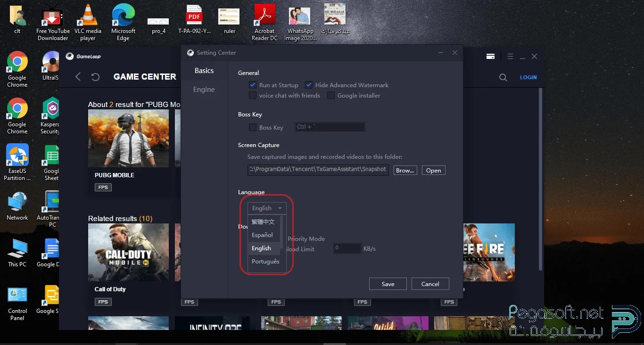Open the Google Sheets desktop shortcut
Image resolution: width=644 pixels, height=345 pixels.
pos(51,163)
